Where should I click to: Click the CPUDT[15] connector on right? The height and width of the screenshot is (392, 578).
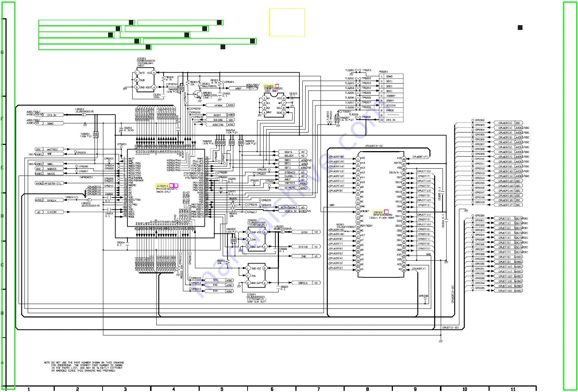509,291
